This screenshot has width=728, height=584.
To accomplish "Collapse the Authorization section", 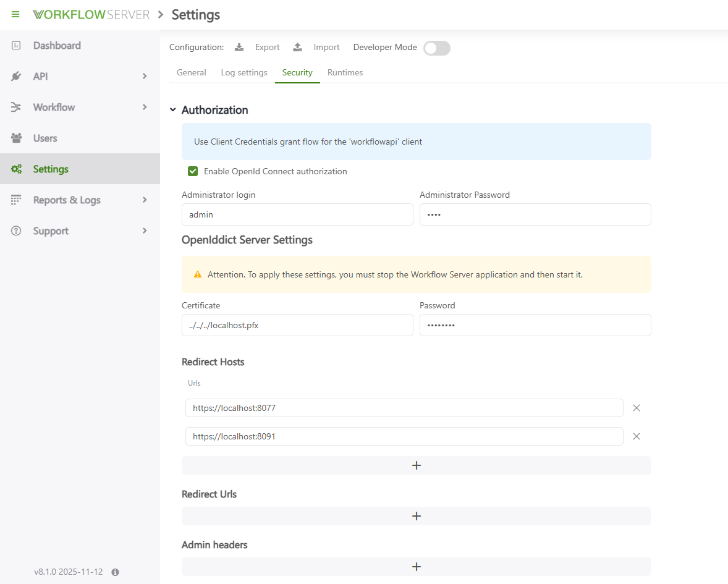I will (173, 110).
